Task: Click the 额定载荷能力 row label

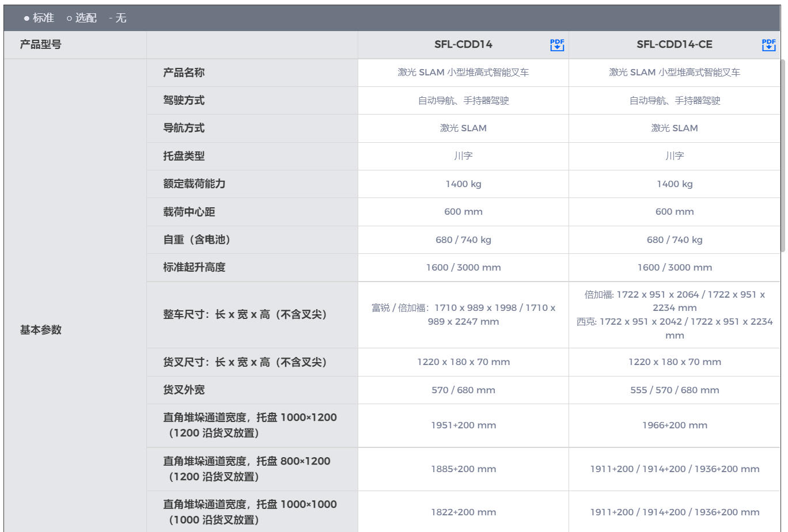Action: pos(194,184)
